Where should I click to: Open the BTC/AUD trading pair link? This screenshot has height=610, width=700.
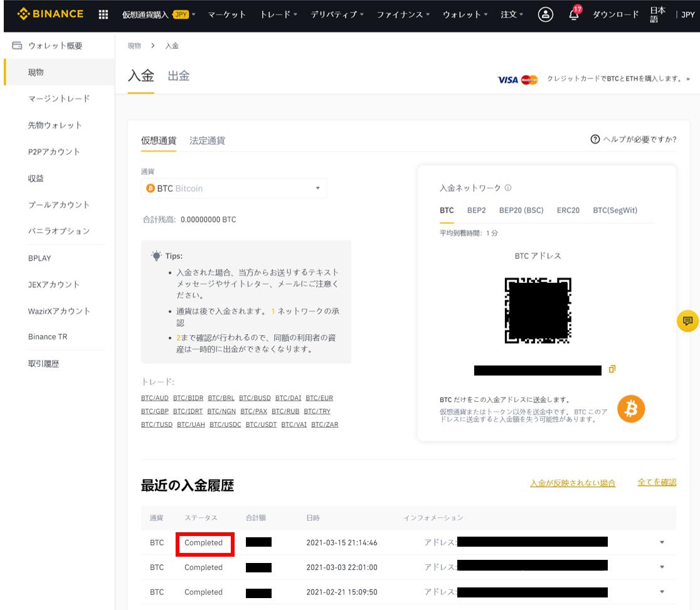[154, 398]
